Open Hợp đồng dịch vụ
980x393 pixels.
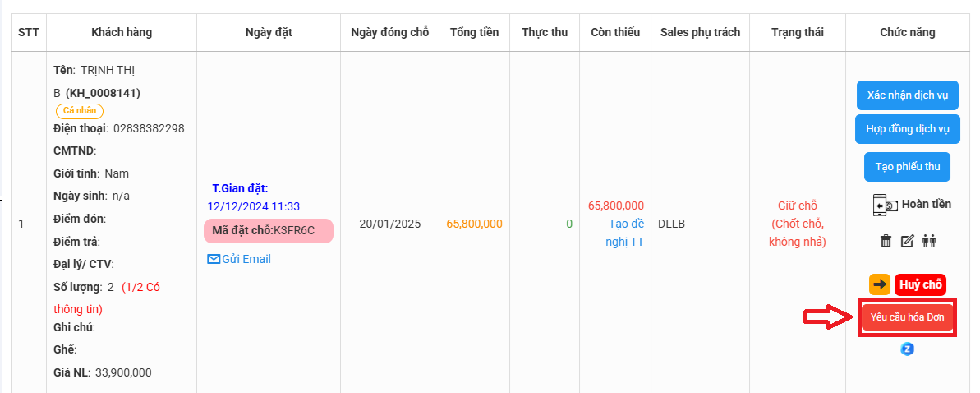pos(907,130)
